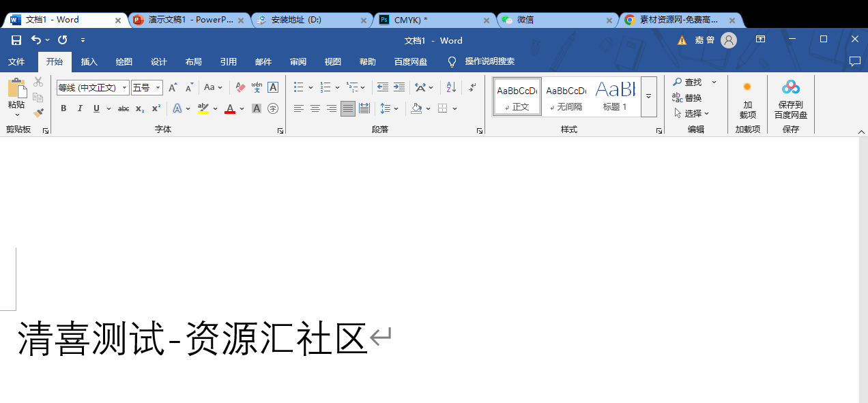Screen dimensions: 868x403
Task: Click the 查找 (Find) command
Action: click(x=691, y=81)
